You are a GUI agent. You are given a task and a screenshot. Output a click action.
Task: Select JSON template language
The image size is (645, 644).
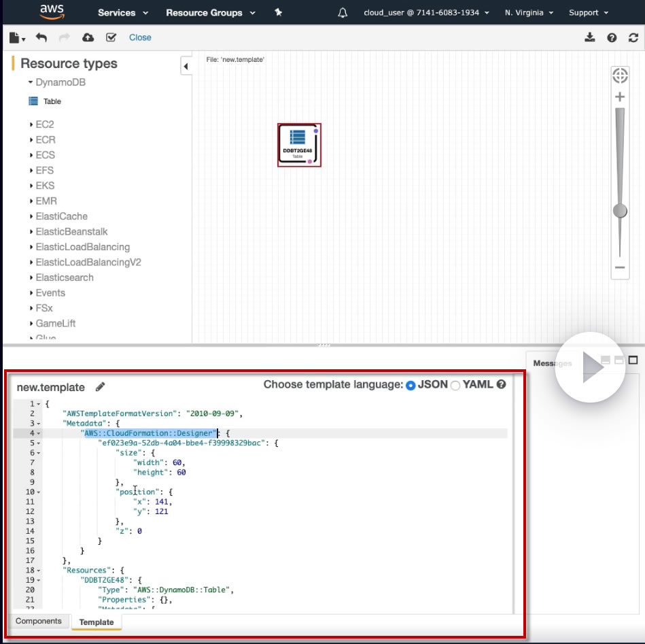point(411,386)
